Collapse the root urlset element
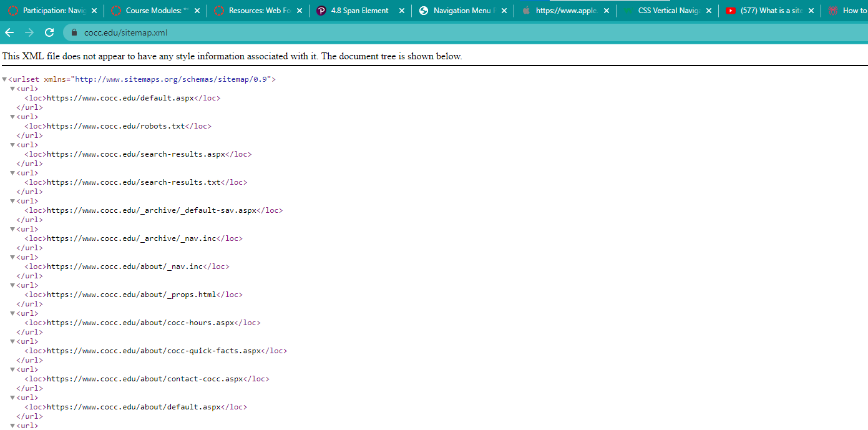 pos(4,80)
